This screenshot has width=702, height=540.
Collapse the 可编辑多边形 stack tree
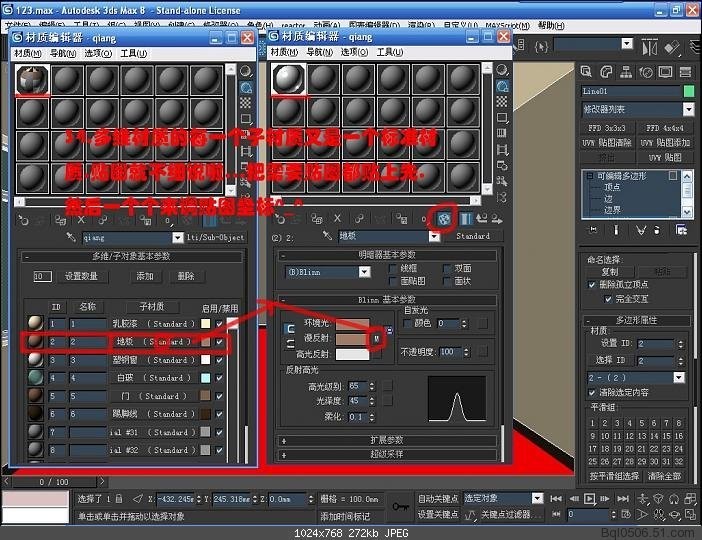point(590,176)
